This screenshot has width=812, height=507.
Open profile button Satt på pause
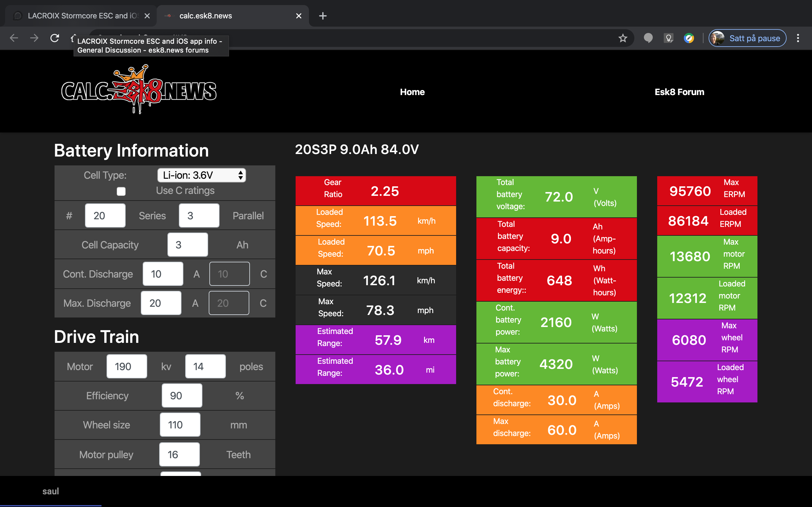tap(747, 38)
